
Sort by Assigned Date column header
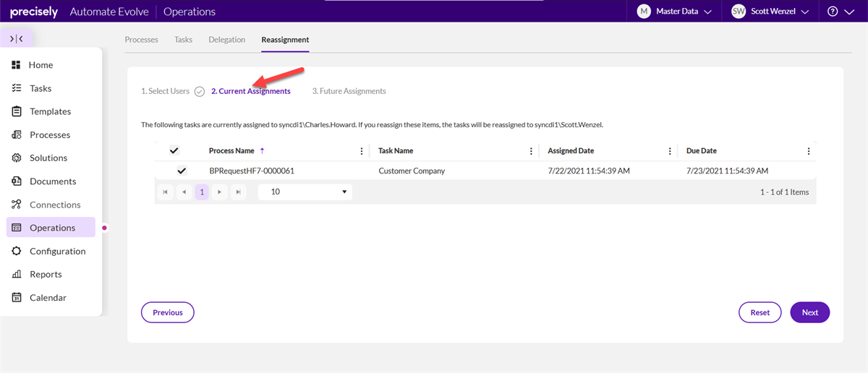(571, 151)
